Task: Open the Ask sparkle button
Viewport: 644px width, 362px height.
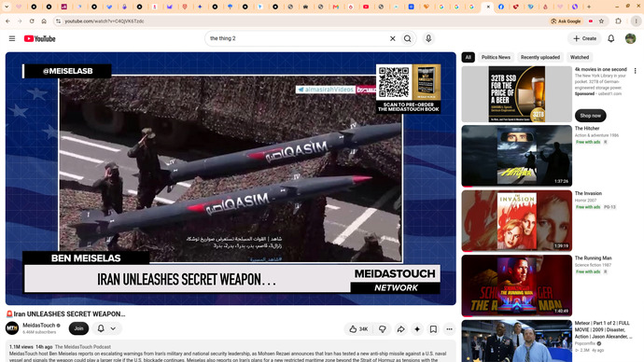Action: (x=417, y=329)
